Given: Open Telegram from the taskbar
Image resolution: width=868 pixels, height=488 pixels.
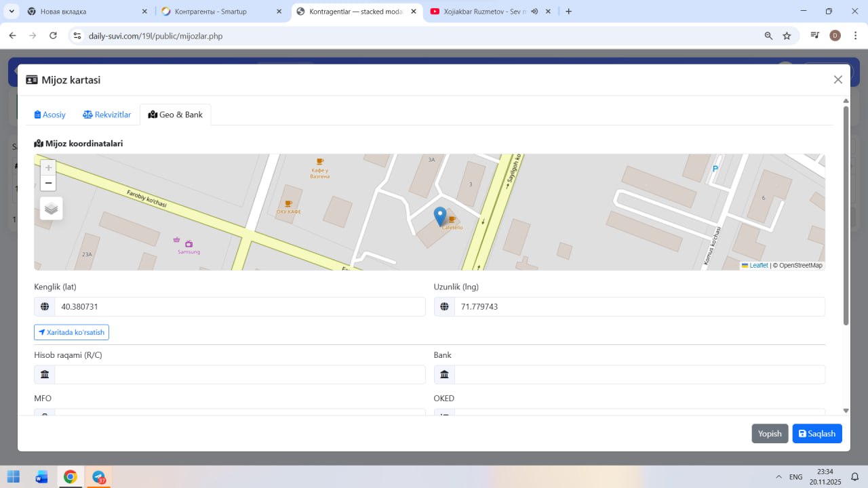Looking at the screenshot, I should pyautogui.click(x=99, y=477).
